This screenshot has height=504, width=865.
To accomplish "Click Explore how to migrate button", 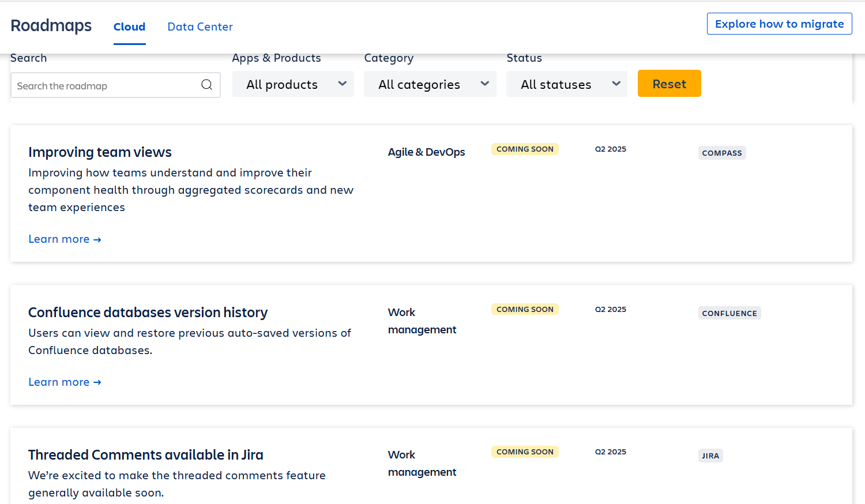I will coord(779,24).
